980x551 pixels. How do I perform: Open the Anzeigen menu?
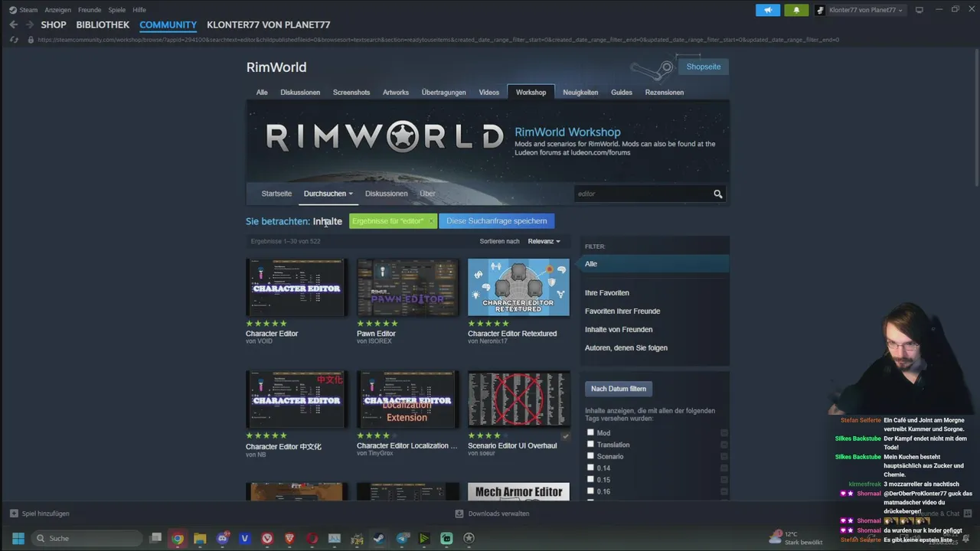[x=58, y=10]
